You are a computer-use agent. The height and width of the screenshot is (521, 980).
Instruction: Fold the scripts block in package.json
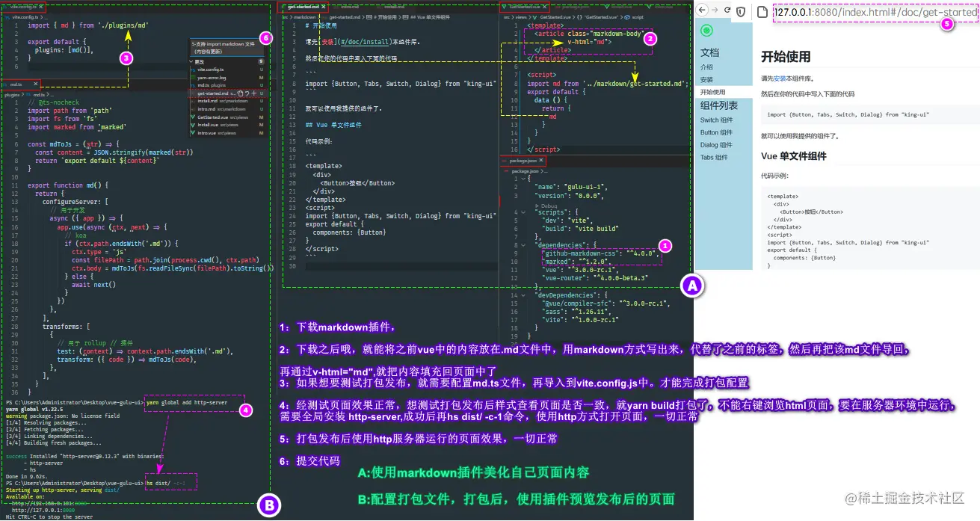click(523, 212)
